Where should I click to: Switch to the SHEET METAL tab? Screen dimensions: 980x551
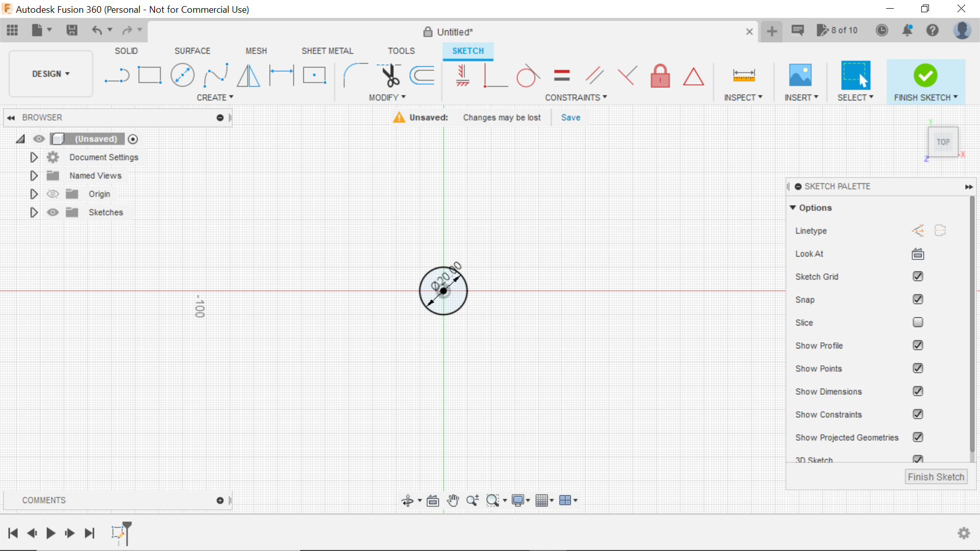(x=327, y=51)
